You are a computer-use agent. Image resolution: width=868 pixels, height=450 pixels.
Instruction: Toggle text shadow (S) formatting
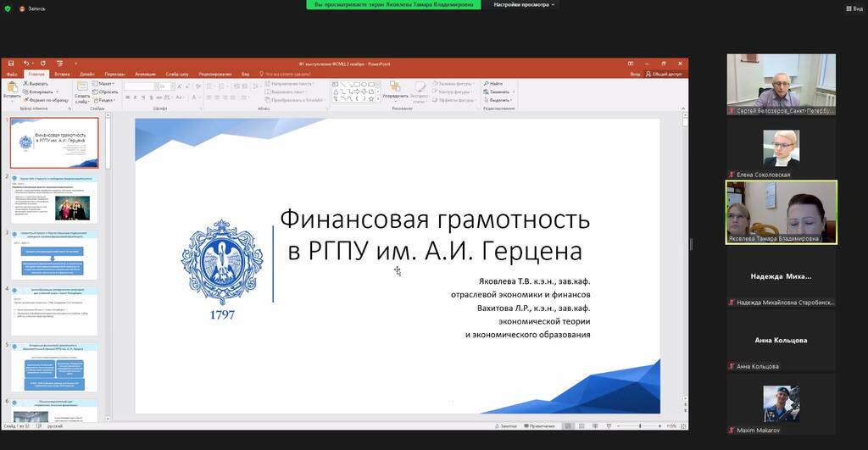[151, 97]
